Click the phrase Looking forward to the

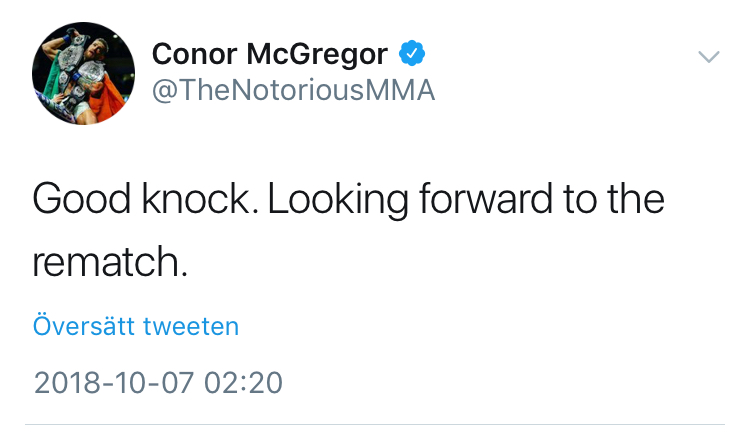pyautogui.click(x=466, y=200)
